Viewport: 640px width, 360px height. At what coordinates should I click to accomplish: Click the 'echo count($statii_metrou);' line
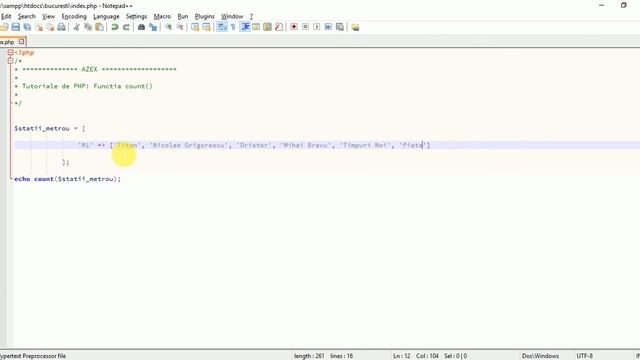coord(67,179)
